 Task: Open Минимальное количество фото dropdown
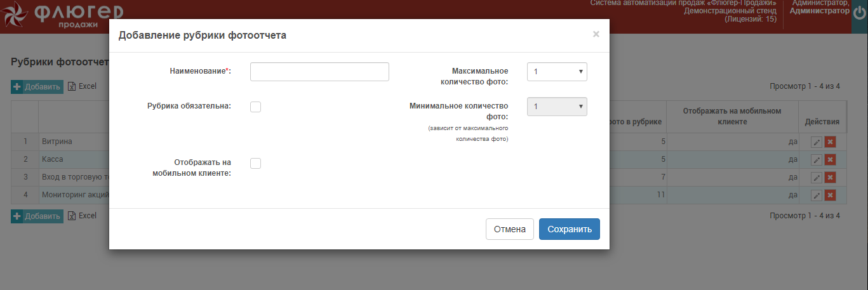tap(557, 107)
